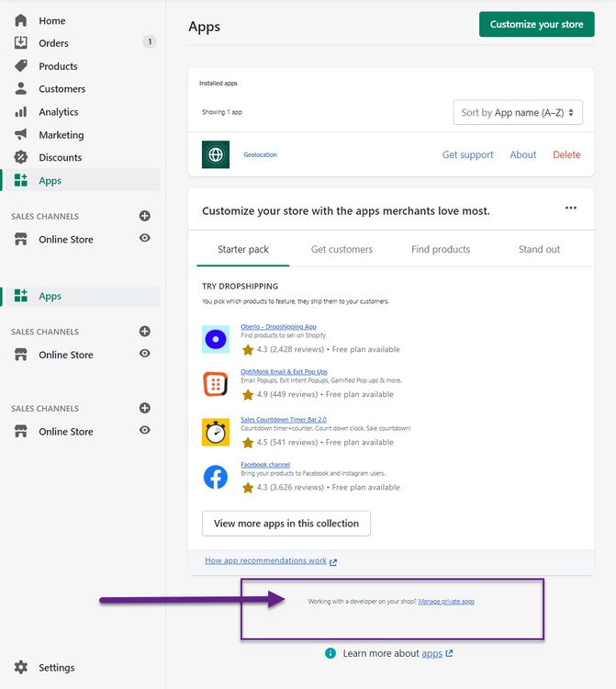Delete the Geolocation app
The image size is (616, 689).
(566, 154)
